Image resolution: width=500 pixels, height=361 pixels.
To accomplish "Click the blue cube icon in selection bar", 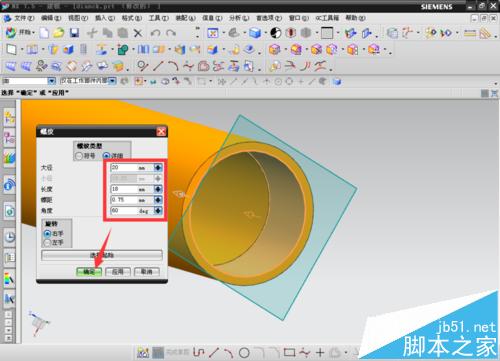I will click(337, 81).
